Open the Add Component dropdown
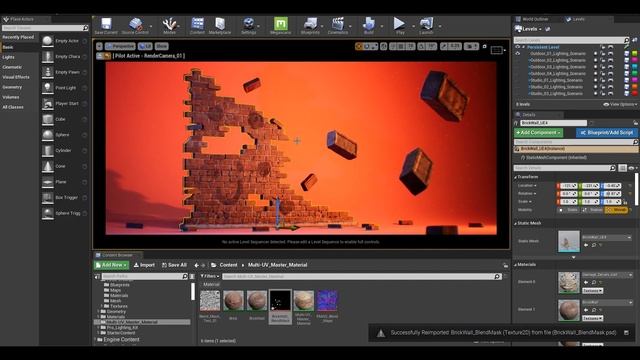 click(538, 133)
